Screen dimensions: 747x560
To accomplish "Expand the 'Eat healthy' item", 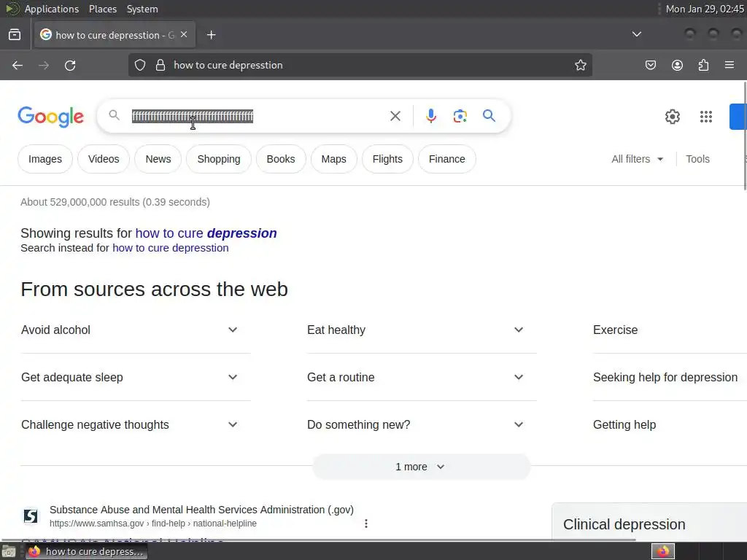I will (422, 330).
